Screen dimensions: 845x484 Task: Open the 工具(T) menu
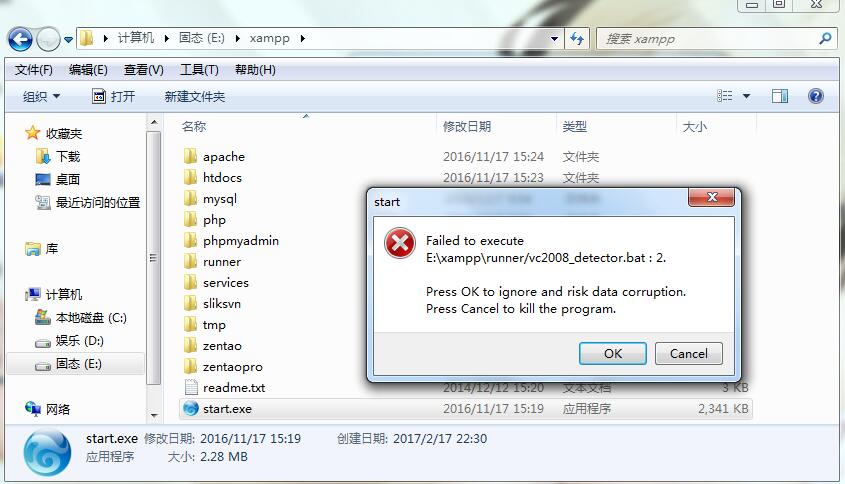click(x=199, y=70)
